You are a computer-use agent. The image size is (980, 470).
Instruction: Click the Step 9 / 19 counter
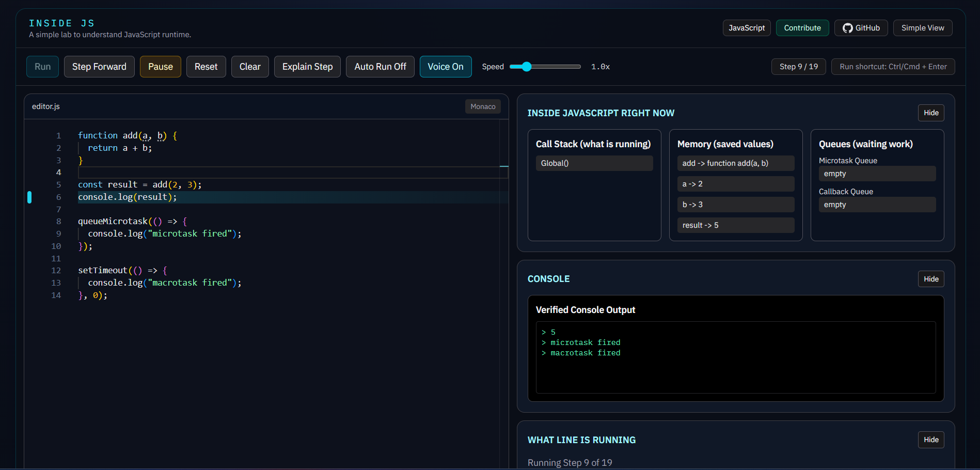click(798, 66)
